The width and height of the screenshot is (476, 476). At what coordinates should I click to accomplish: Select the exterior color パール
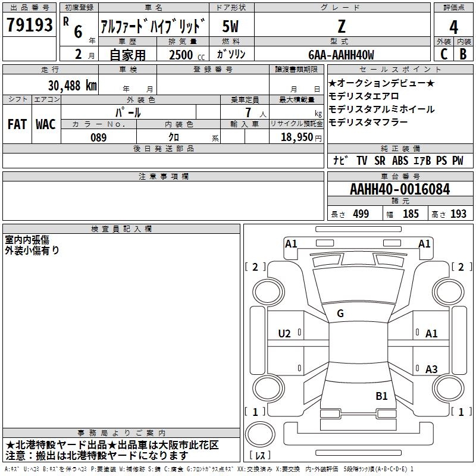tap(128, 113)
